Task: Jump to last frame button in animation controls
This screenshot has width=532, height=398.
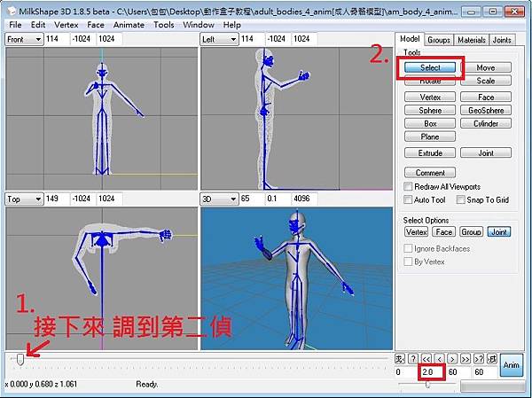Action: 491,359
